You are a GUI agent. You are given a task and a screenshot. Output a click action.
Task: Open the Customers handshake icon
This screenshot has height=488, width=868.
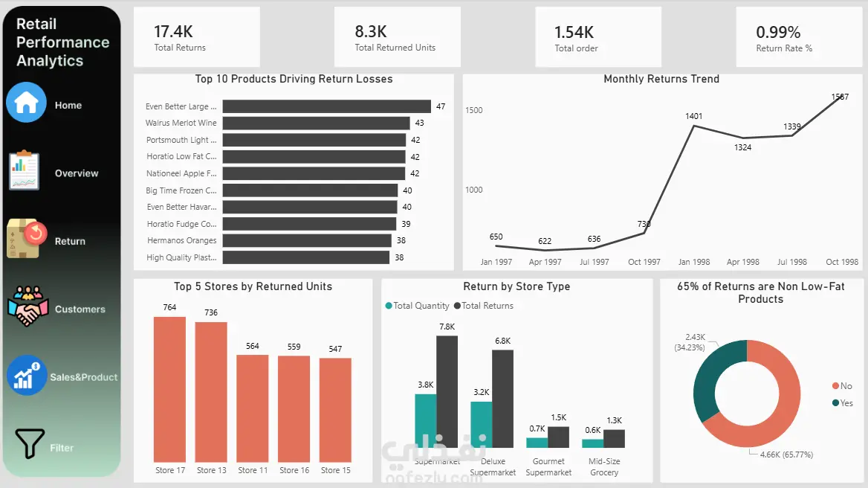point(27,306)
